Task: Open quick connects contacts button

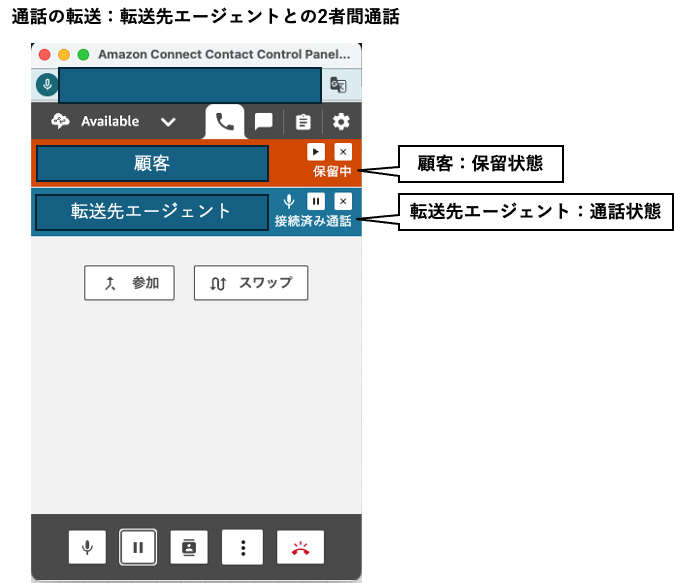Action: coord(189,547)
